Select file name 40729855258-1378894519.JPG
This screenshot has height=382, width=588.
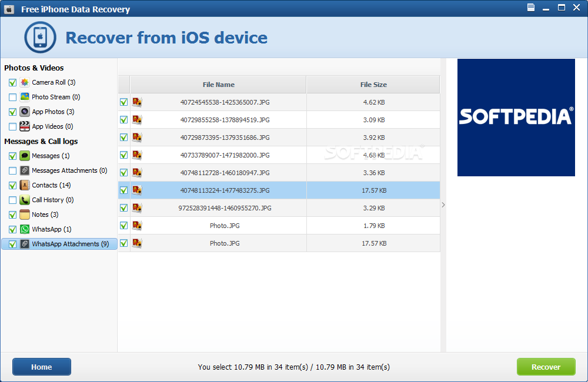point(225,120)
